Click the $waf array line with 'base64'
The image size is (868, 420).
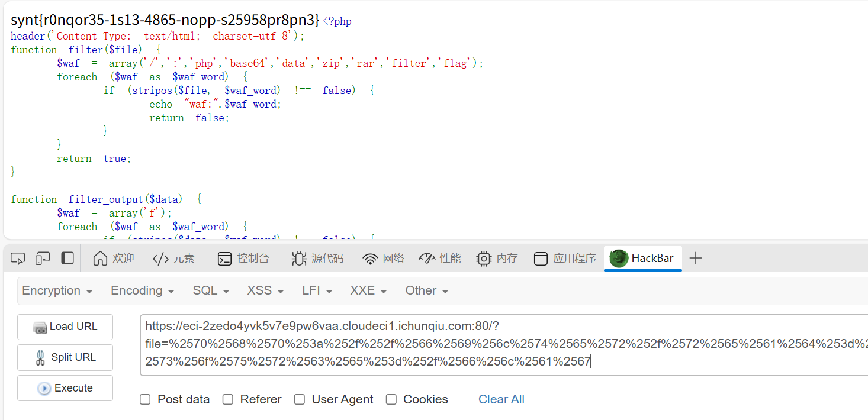[x=270, y=63]
